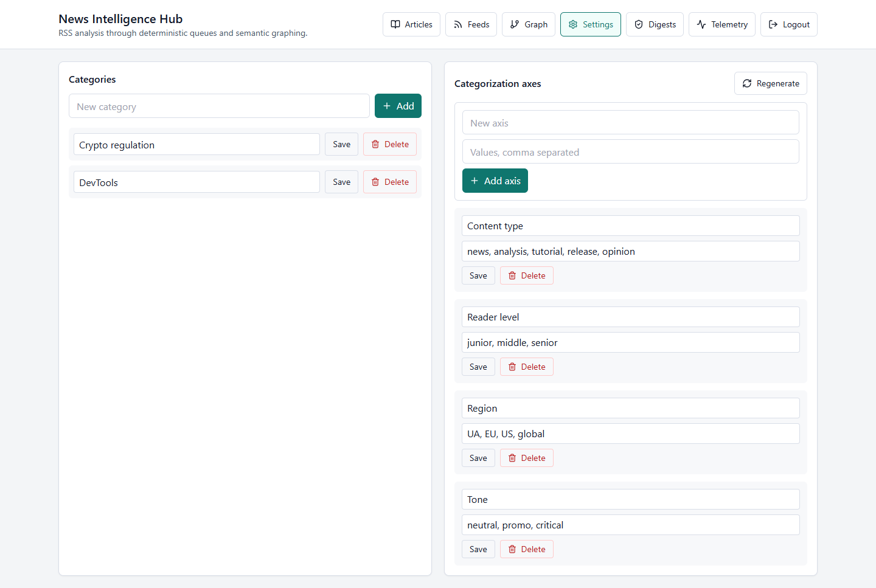
Task: Edit the junior, middle, senior values
Action: pyautogui.click(x=631, y=342)
